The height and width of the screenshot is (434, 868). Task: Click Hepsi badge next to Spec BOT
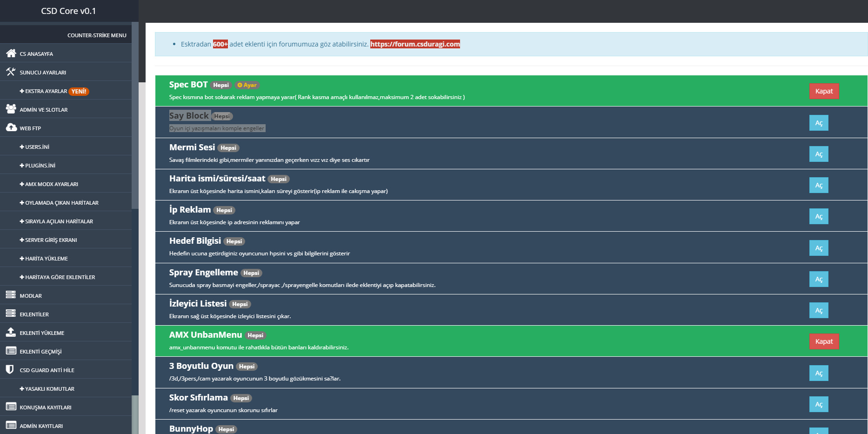[x=221, y=85]
